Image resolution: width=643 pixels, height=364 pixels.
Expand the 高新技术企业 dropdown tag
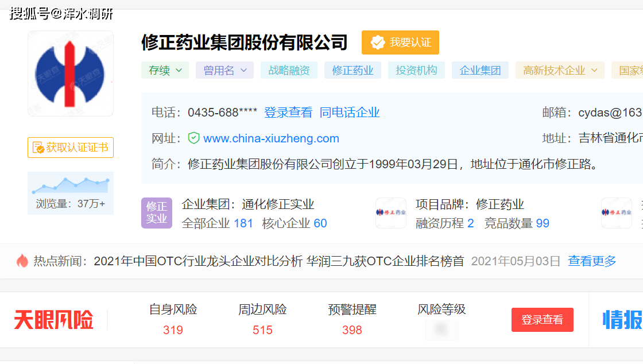560,70
